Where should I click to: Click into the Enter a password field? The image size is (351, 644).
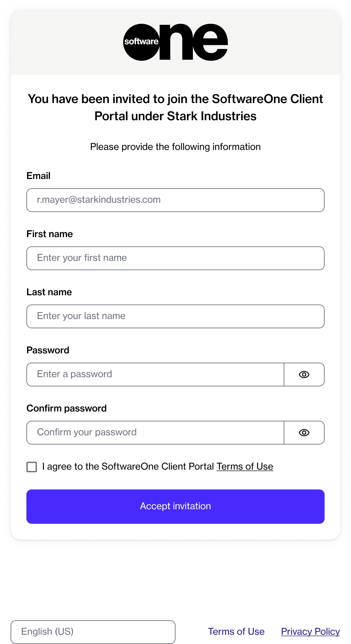[x=155, y=375]
